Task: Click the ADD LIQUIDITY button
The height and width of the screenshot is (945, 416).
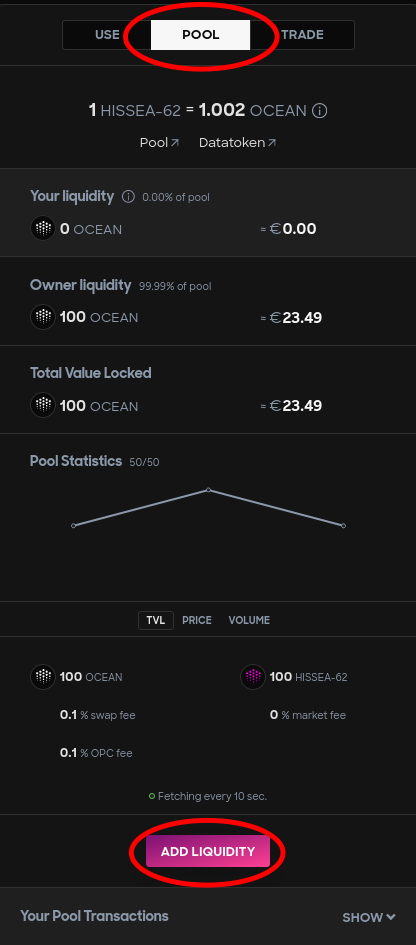Action: pos(208,852)
